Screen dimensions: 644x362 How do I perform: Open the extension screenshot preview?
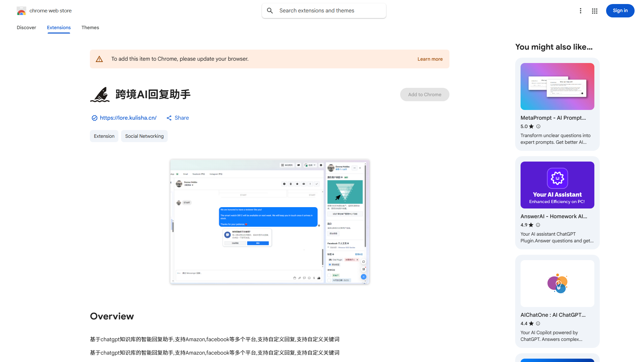(x=269, y=222)
